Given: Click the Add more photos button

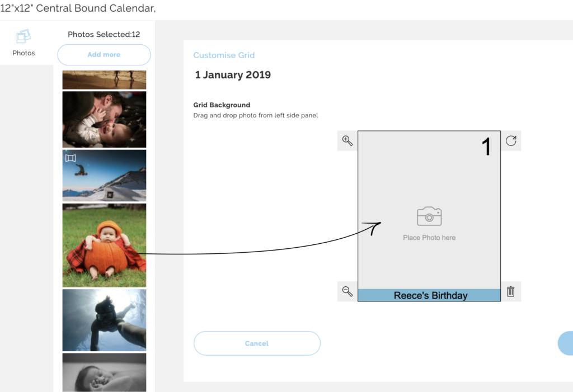Looking at the screenshot, I should 104,54.
